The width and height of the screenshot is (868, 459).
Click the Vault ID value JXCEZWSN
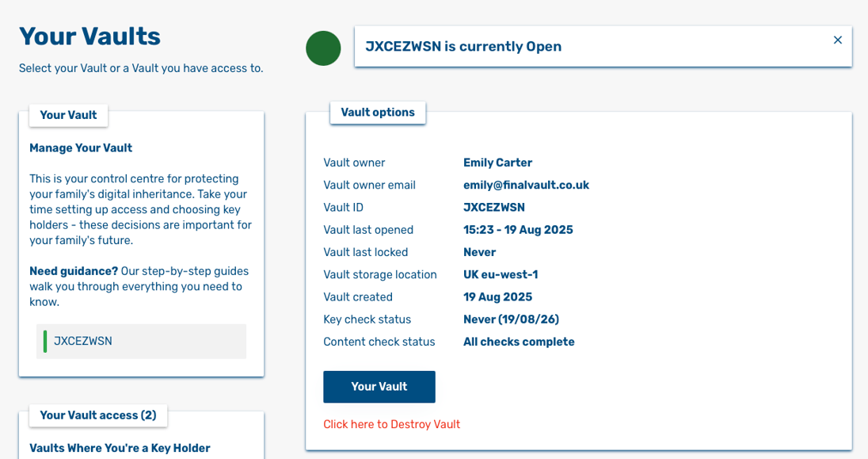pos(493,208)
